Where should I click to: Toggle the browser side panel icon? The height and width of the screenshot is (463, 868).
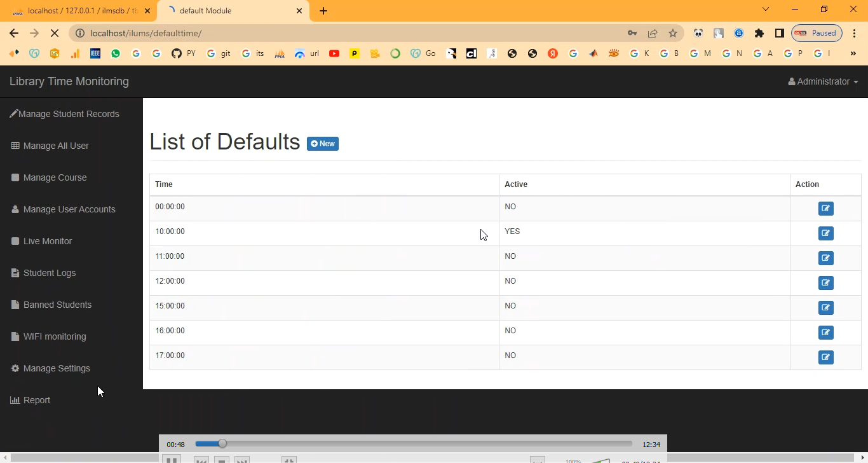coord(779,33)
